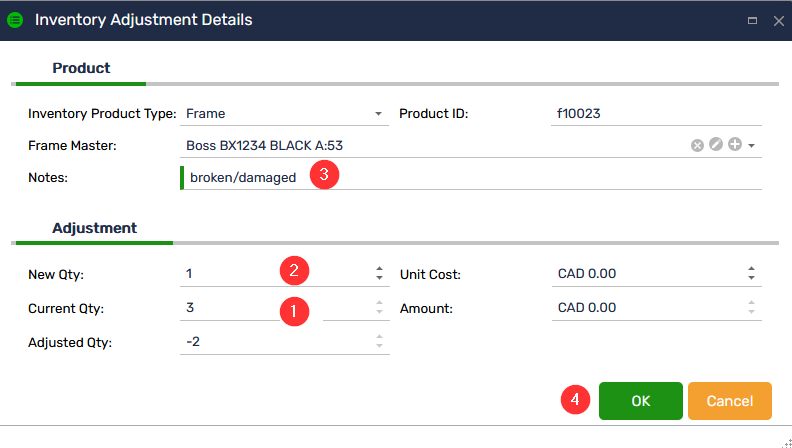Select the Product section tab
The image size is (792, 448).
pyautogui.click(x=81, y=68)
